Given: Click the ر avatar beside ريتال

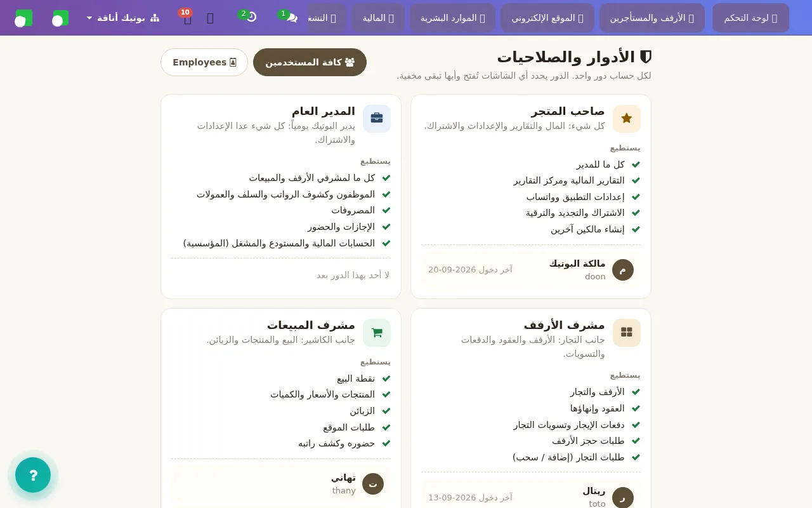Looking at the screenshot, I should point(623,498).
